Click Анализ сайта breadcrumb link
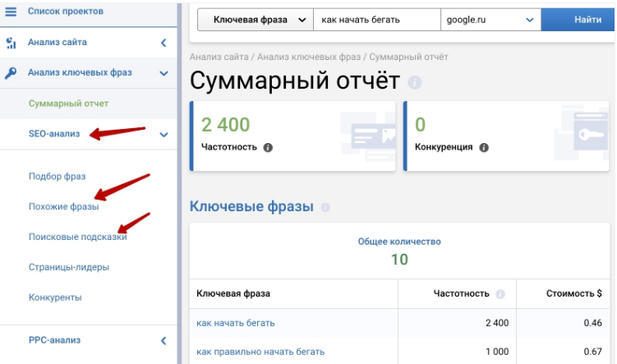Image resolution: width=617 pixels, height=364 pixels. pyautogui.click(x=219, y=57)
